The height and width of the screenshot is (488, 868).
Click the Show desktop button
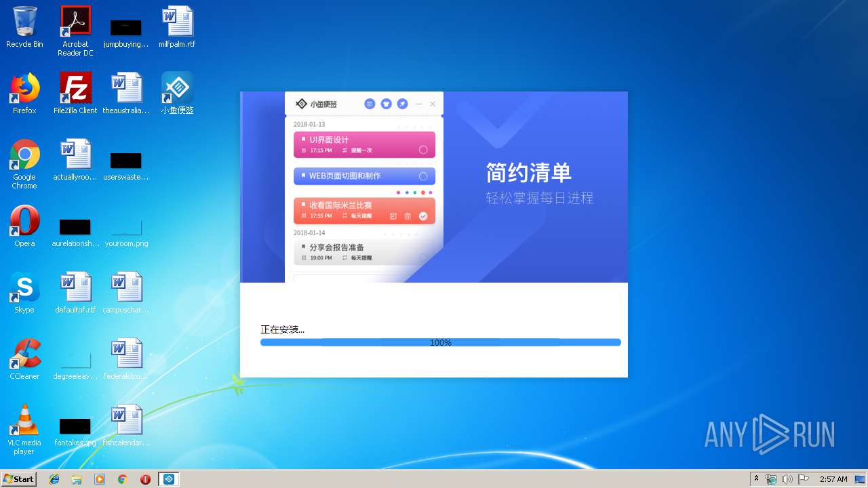tap(861, 479)
